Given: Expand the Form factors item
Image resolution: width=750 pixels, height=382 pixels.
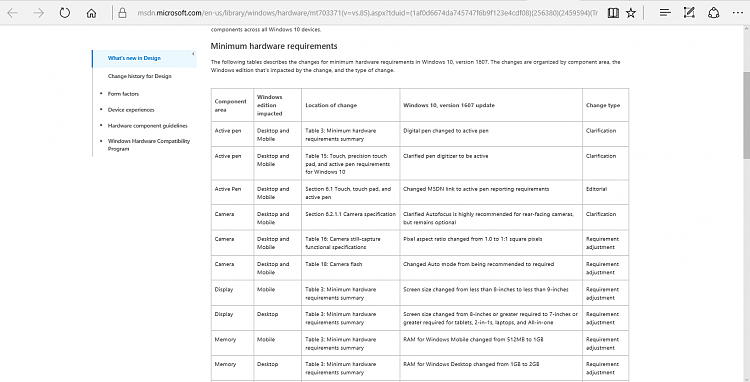Looking at the screenshot, I should 123,94.
